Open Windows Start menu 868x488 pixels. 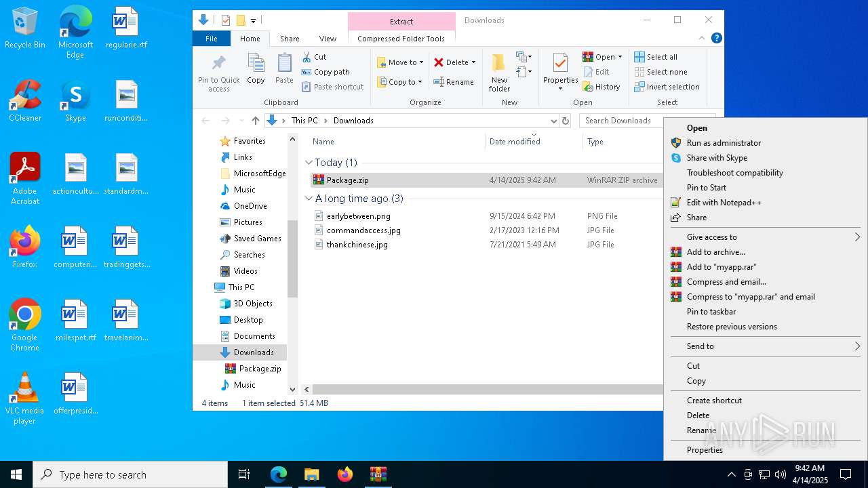16,474
